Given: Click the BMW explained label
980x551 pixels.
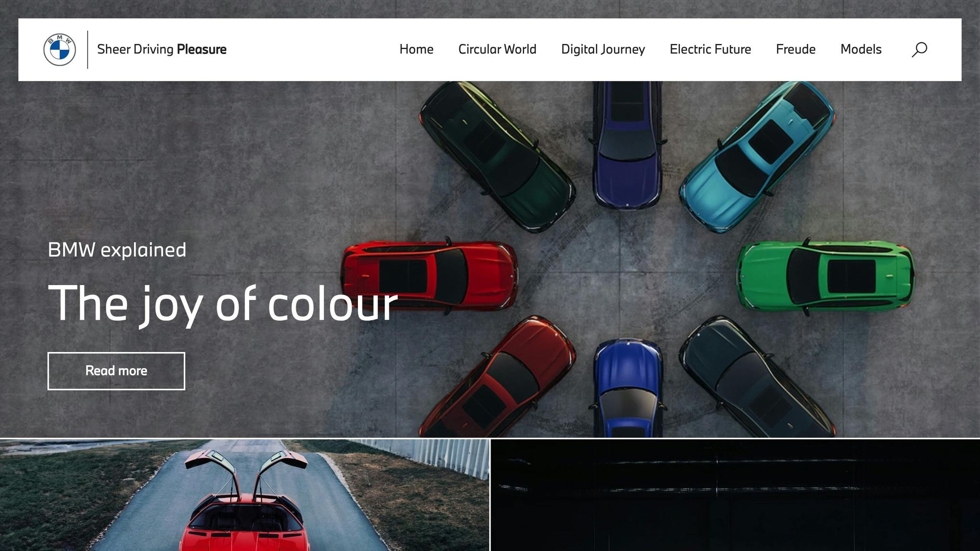Looking at the screenshot, I should coord(117,250).
